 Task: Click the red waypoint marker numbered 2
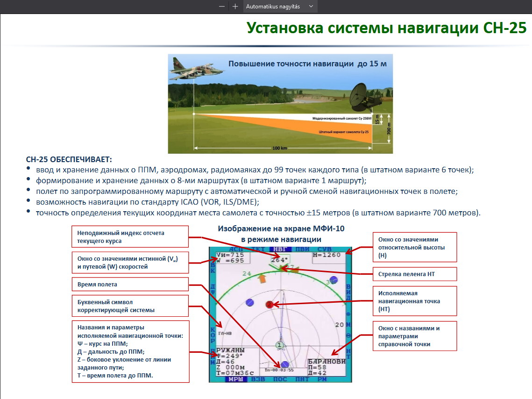(x=270, y=304)
